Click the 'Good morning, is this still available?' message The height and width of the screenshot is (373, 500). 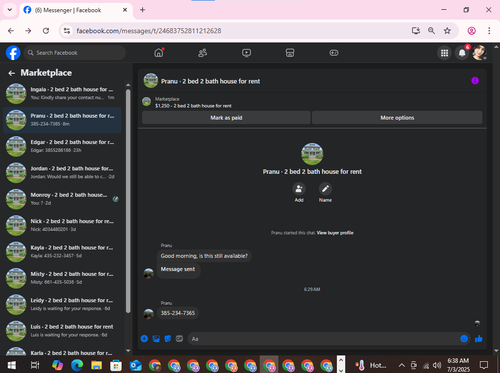(204, 256)
